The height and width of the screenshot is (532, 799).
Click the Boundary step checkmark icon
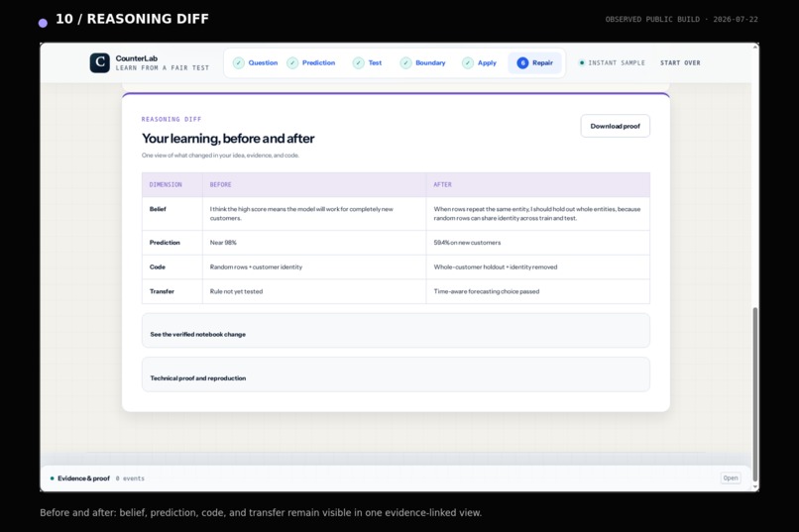(x=405, y=63)
